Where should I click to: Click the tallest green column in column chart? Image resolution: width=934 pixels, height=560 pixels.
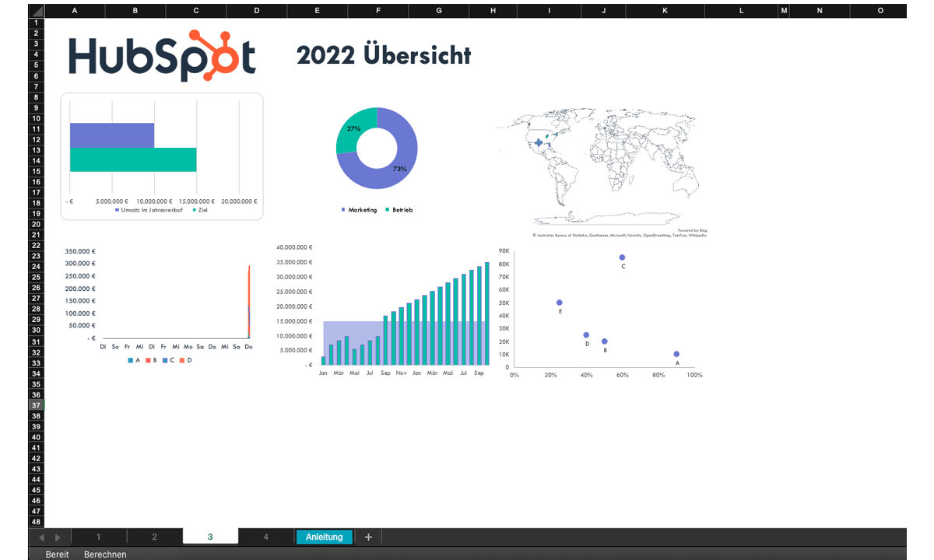click(x=487, y=313)
